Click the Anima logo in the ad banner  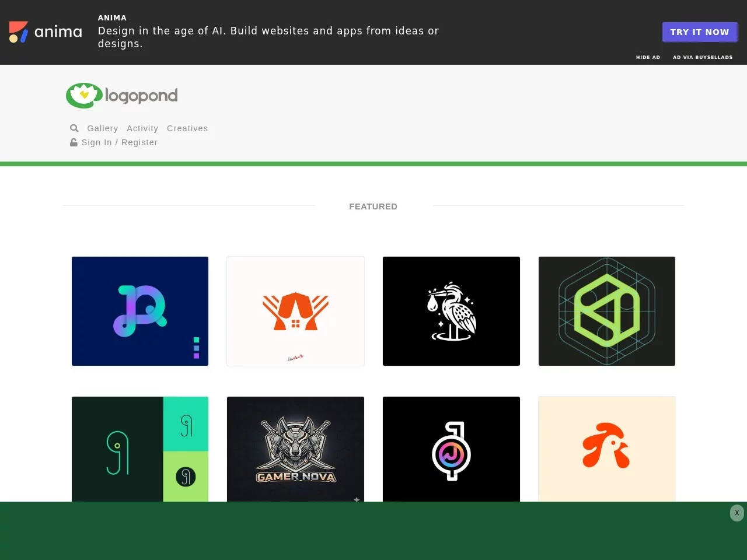tap(45, 32)
